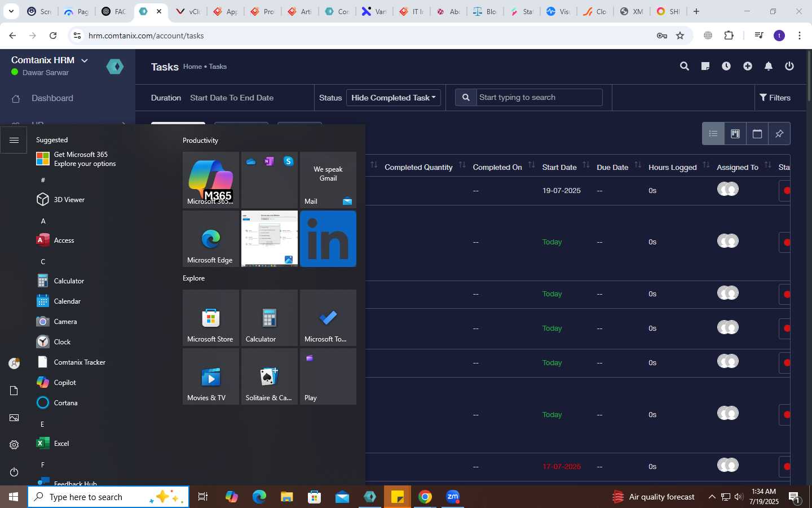Viewport: 812px width, 508px height.
Task: Switch to list view of tasks
Action: tap(713, 134)
